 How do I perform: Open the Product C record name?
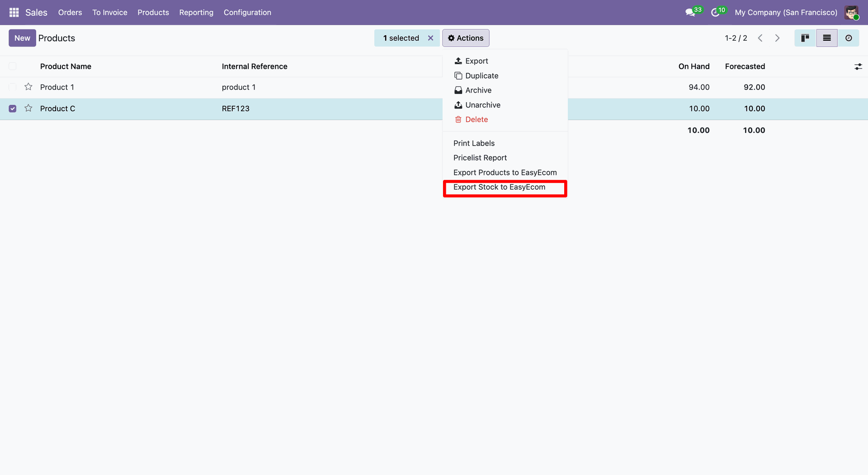pos(57,108)
